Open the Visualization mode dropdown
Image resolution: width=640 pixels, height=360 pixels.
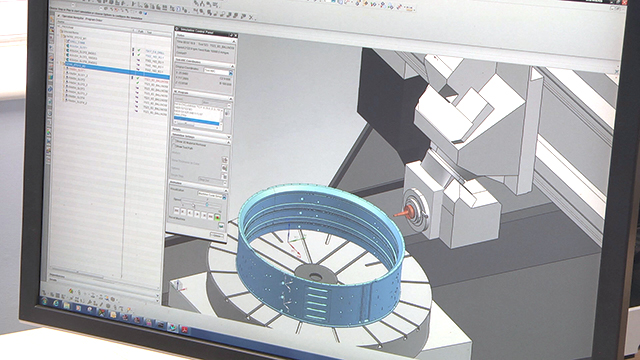[x=213, y=195]
